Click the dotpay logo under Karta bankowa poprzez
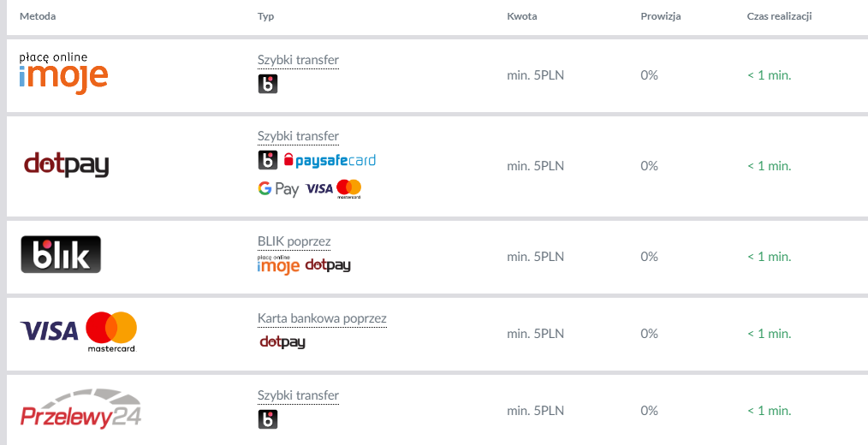 (282, 342)
